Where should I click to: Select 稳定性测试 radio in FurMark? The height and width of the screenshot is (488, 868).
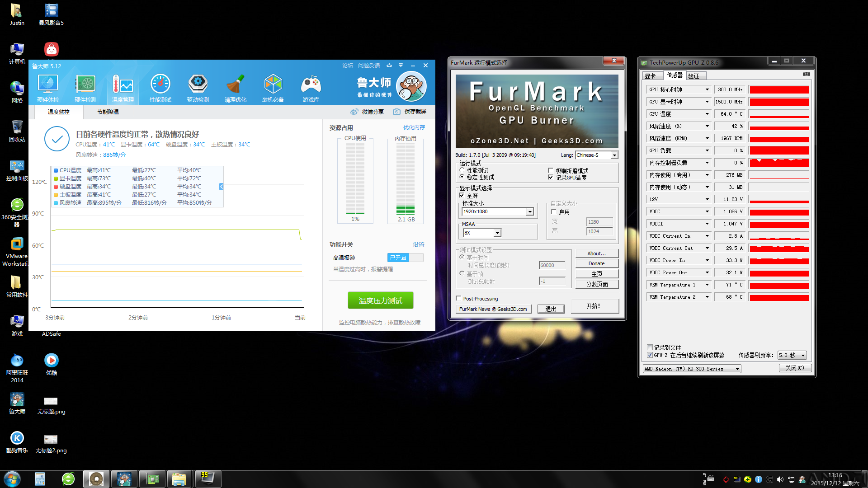click(x=462, y=177)
